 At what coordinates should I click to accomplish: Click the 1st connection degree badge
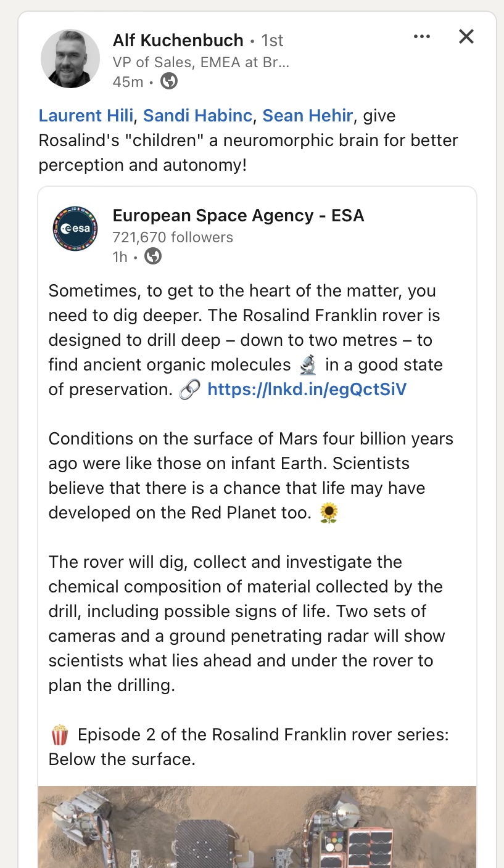click(272, 41)
